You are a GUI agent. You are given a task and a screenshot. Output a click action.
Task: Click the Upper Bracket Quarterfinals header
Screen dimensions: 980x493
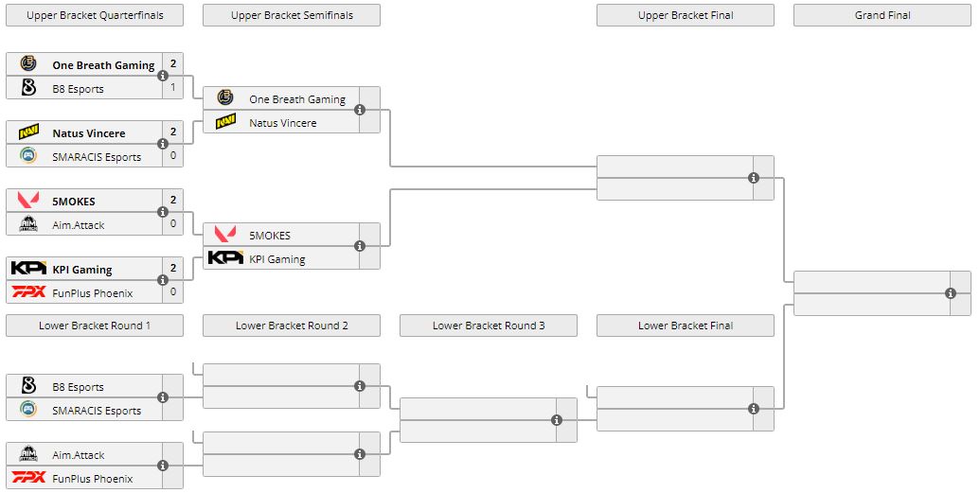pos(95,15)
